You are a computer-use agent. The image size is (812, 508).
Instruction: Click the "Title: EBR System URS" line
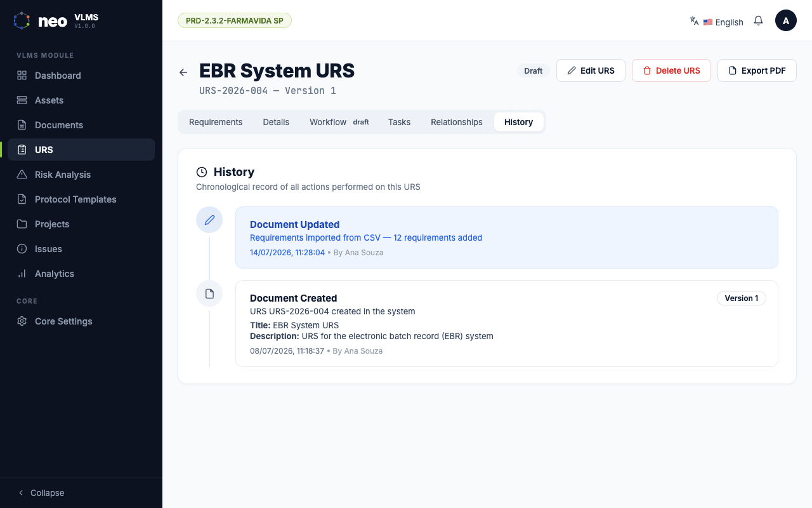(294, 325)
